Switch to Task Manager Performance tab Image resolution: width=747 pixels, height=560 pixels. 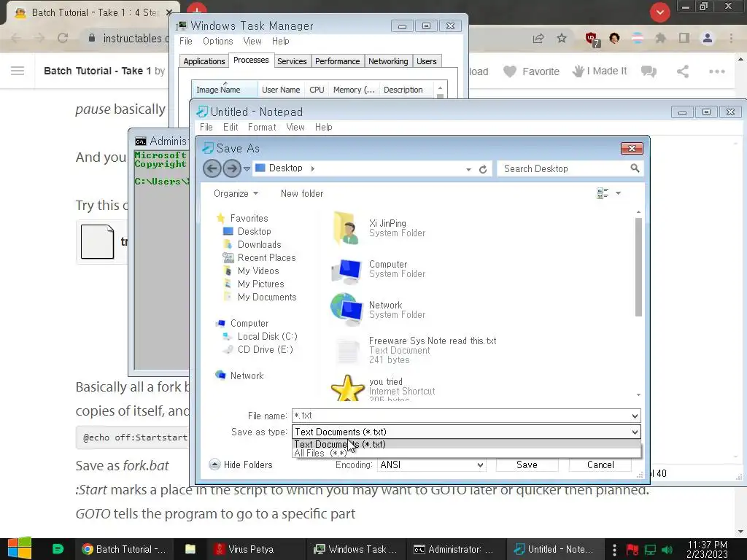coord(337,61)
